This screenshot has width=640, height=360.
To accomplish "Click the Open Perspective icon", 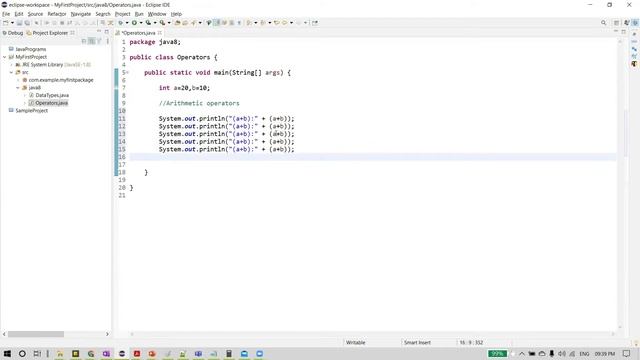I will tap(616, 23).
